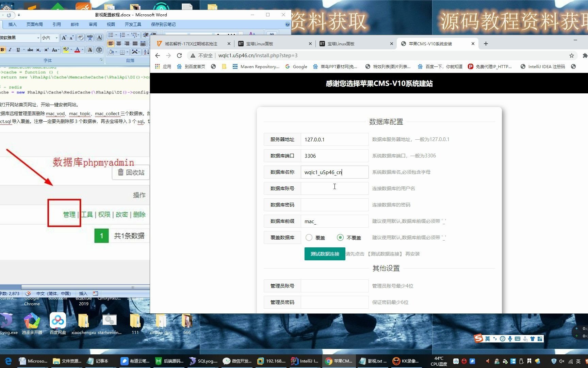Open 记事本 in the taskbar
The image size is (588, 368).
[x=98, y=361]
